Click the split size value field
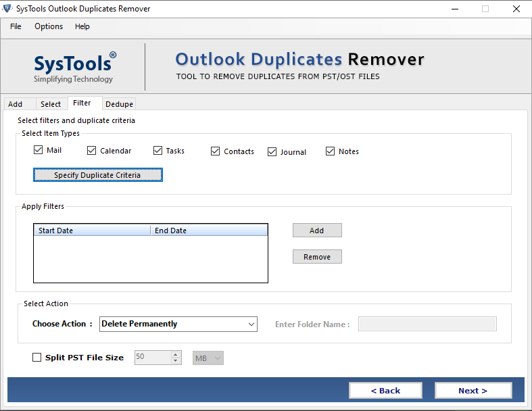The image size is (532, 411). pyautogui.click(x=153, y=358)
